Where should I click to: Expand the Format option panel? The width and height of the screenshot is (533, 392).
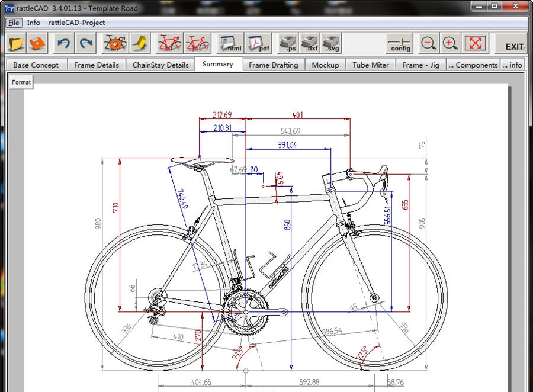tap(21, 82)
